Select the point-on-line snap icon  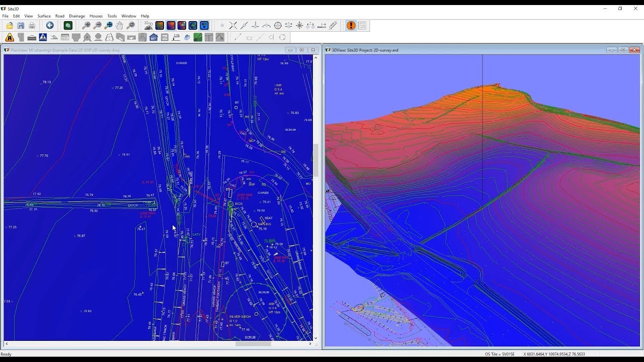tap(244, 26)
